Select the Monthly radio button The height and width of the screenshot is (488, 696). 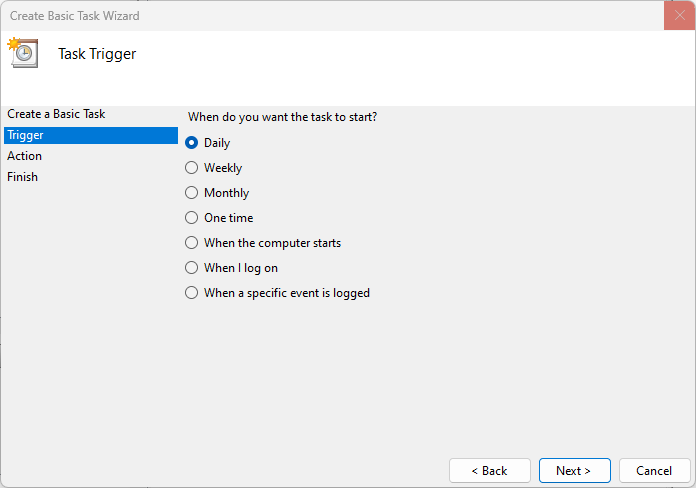click(192, 193)
